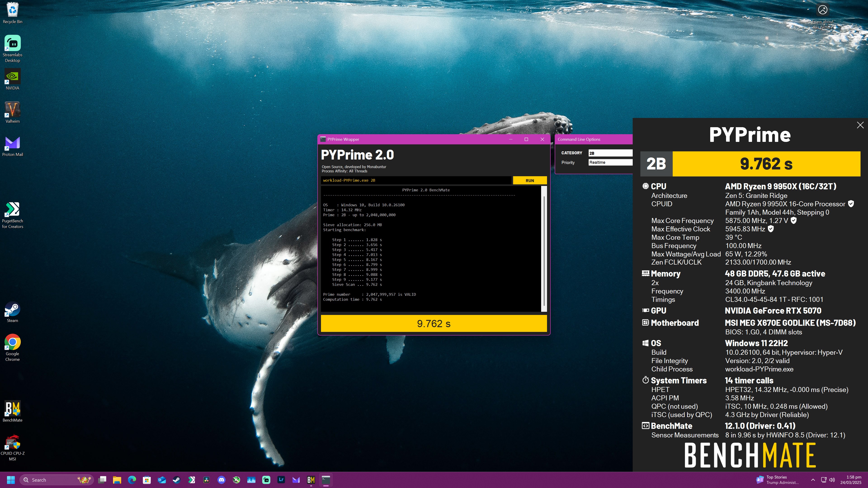The width and height of the screenshot is (868, 488).
Task: Close the BenchMate result panel
Action: pyautogui.click(x=860, y=125)
